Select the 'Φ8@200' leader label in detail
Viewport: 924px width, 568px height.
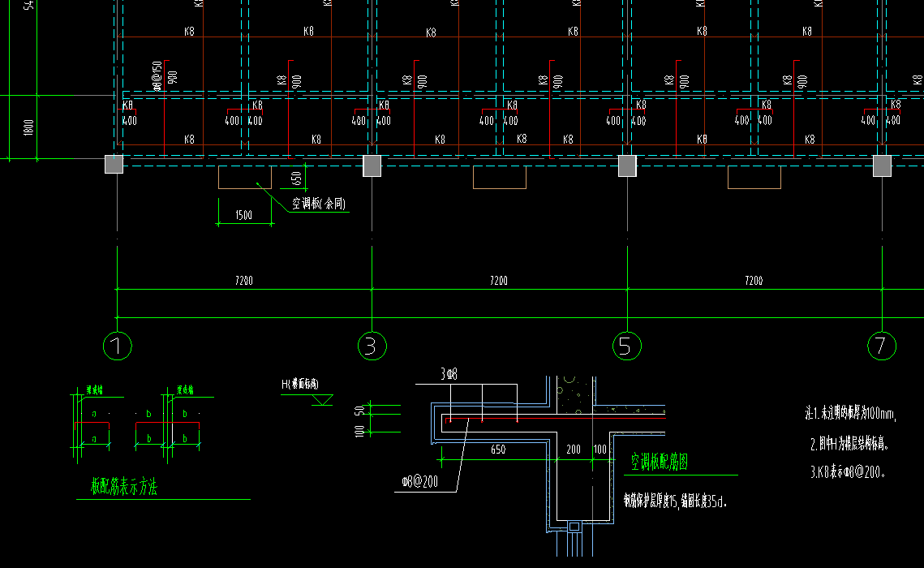[420, 482]
